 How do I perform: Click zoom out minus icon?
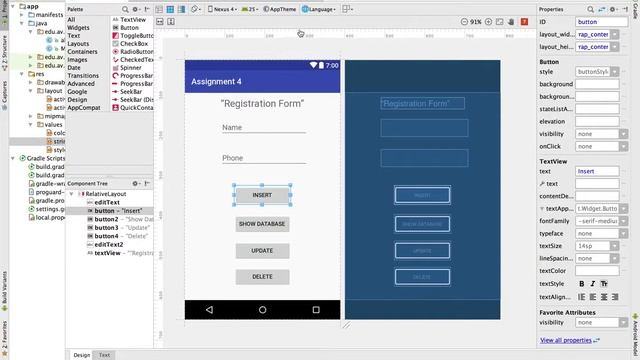tap(464, 22)
